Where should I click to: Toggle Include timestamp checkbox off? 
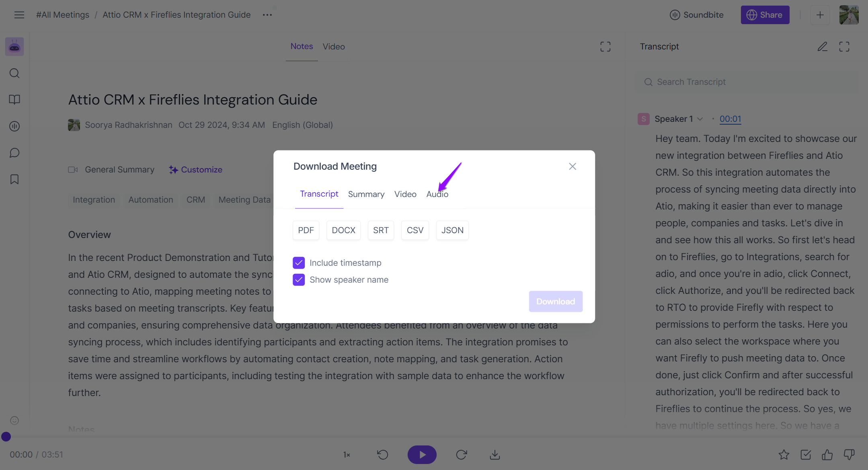[x=298, y=263]
